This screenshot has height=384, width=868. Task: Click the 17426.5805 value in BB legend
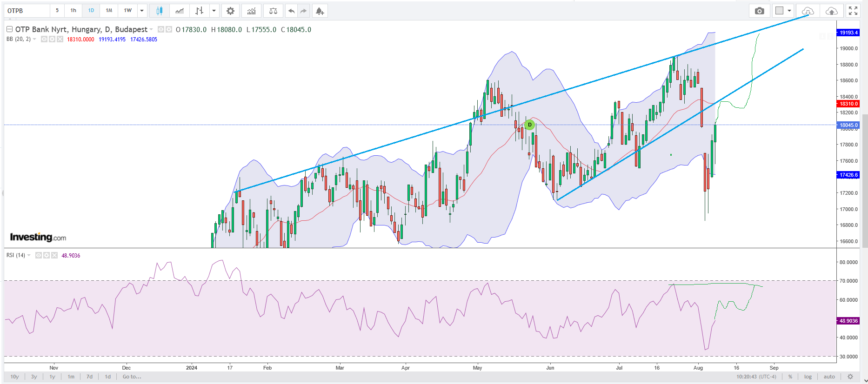tap(144, 40)
